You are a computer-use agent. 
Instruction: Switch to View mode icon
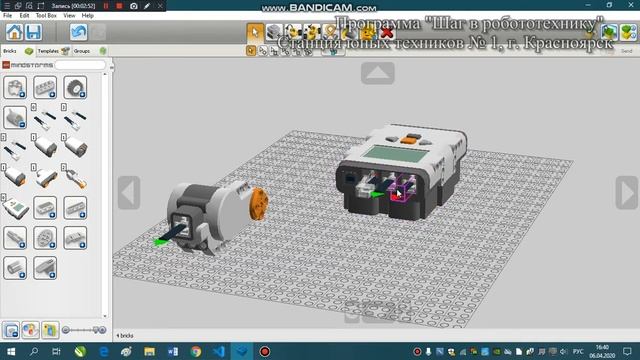[629, 32]
